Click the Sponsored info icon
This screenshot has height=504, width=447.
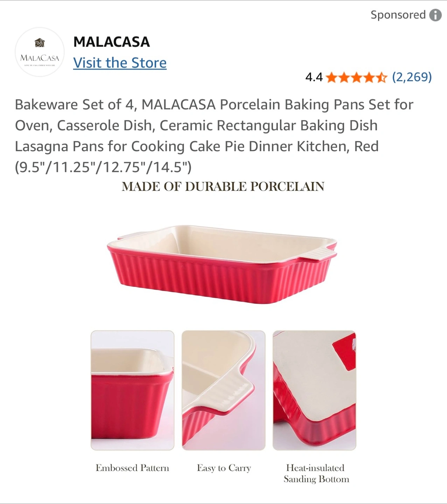coord(435,15)
